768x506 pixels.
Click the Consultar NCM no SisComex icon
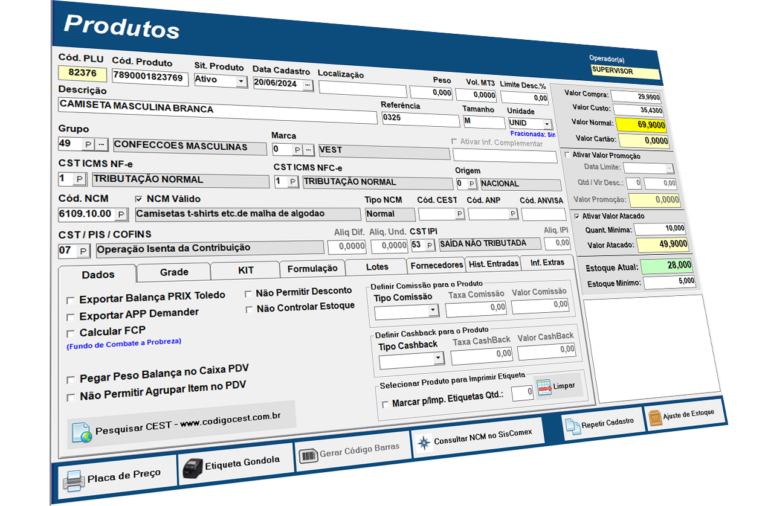pos(423,443)
